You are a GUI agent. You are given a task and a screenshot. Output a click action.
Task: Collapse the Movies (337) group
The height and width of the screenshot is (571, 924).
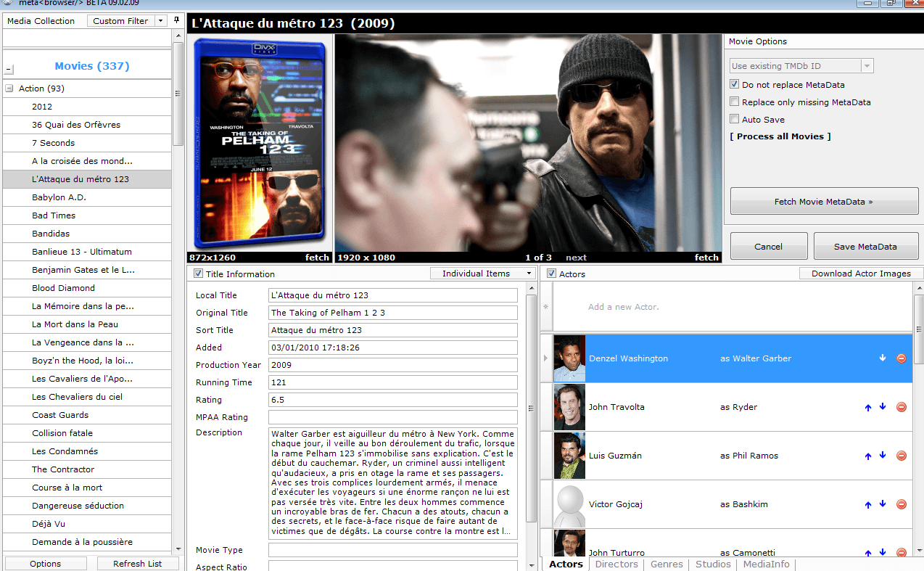(9, 70)
